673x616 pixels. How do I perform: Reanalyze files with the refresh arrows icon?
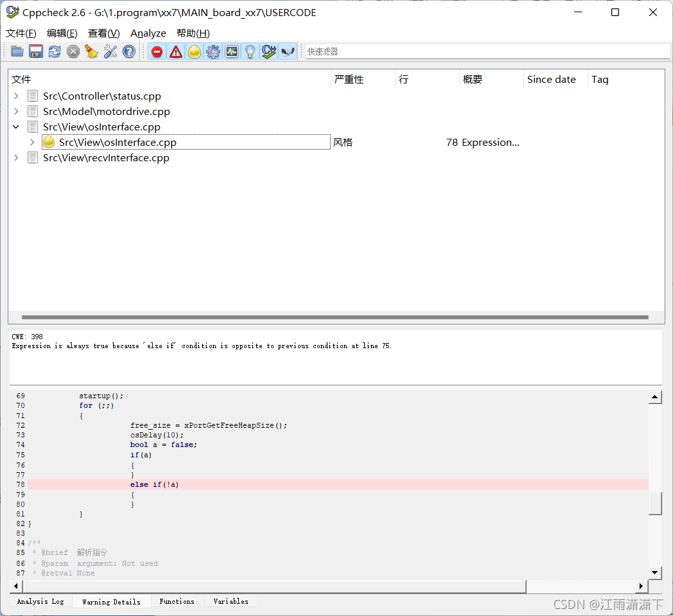click(x=55, y=51)
